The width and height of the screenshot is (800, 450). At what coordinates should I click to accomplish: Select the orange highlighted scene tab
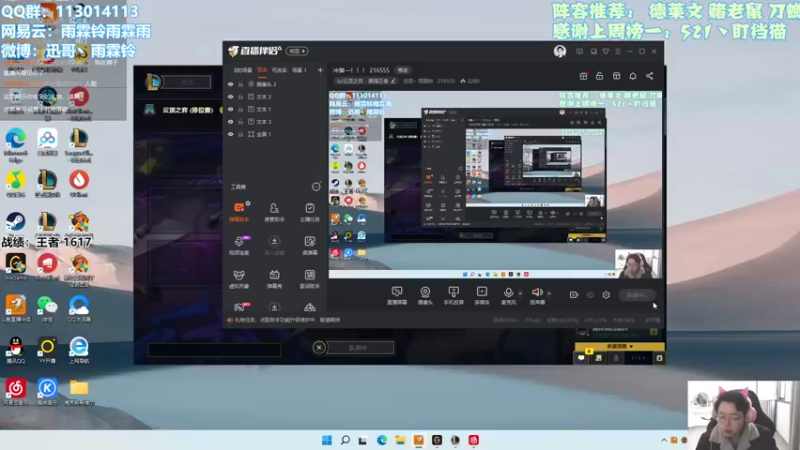(262, 70)
